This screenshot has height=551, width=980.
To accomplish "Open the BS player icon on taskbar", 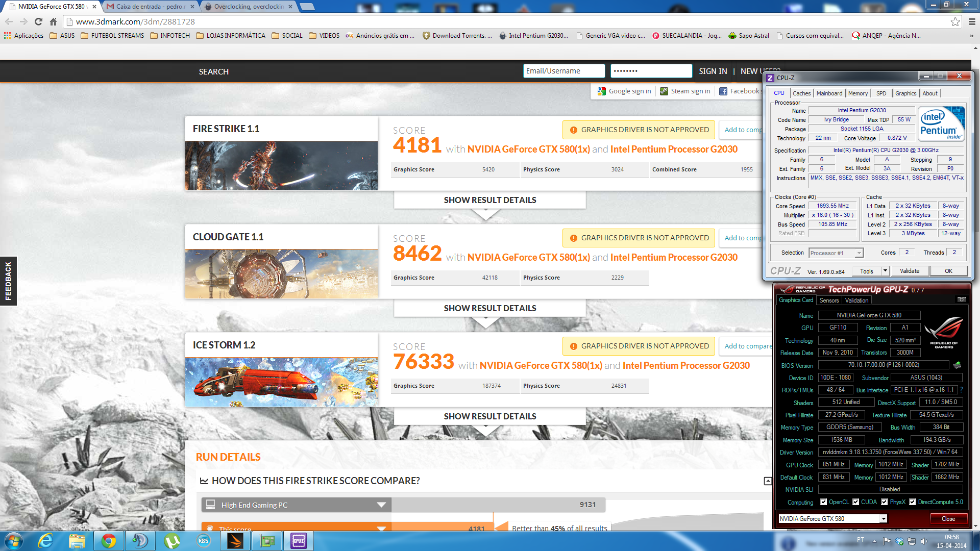I will 204,541.
